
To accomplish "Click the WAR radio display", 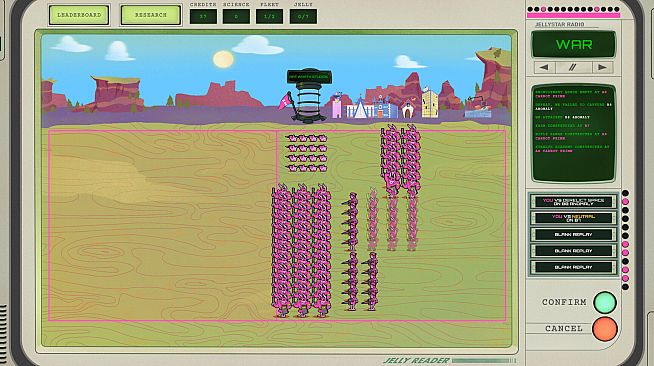I will click(x=574, y=44).
